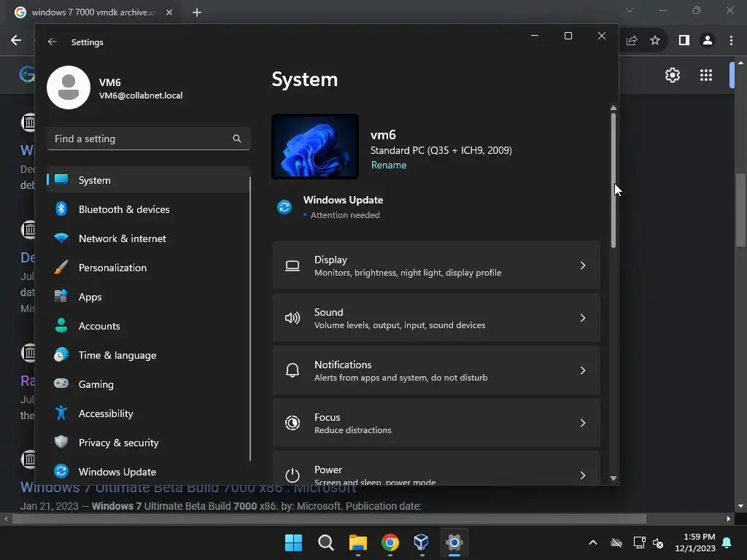747x560 pixels.
Task: Switch to Chrome in the taskbar
Action: tap(390, 542)
